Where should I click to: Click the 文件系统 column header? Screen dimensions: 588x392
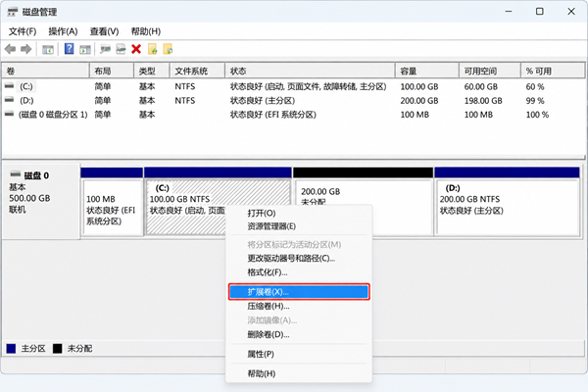tap(197, 71)
